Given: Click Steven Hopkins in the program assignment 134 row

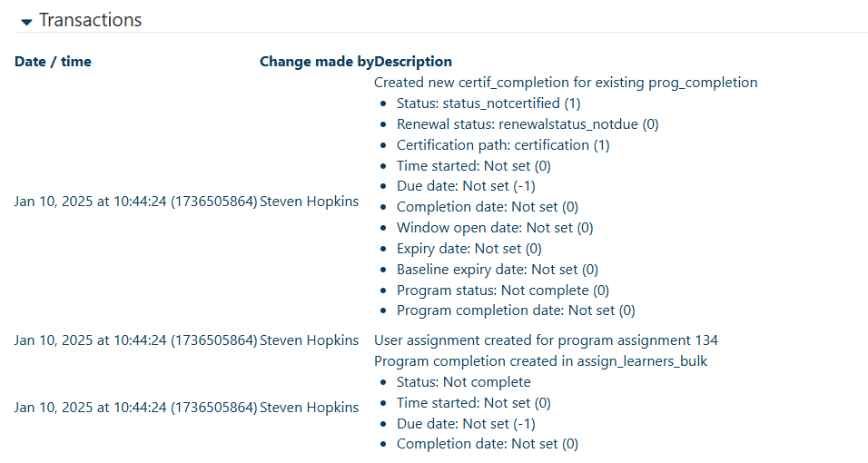Looking at the screenshot, I should point(309,340).
